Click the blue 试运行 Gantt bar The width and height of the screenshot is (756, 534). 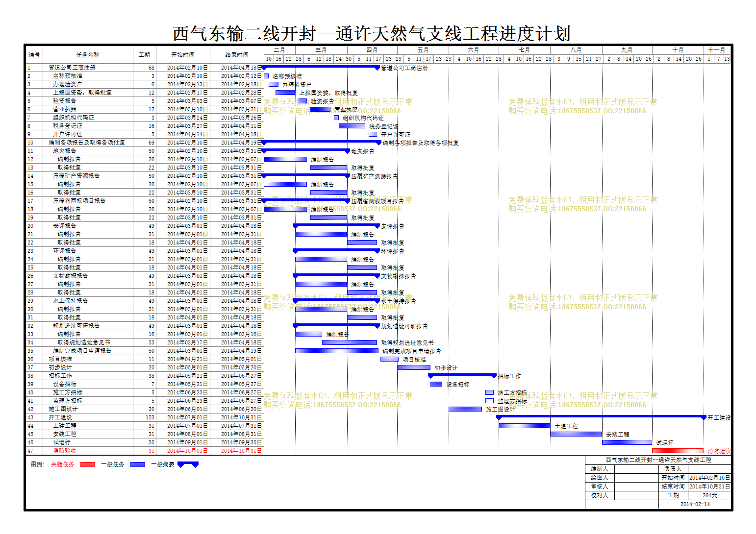point(627,442)
